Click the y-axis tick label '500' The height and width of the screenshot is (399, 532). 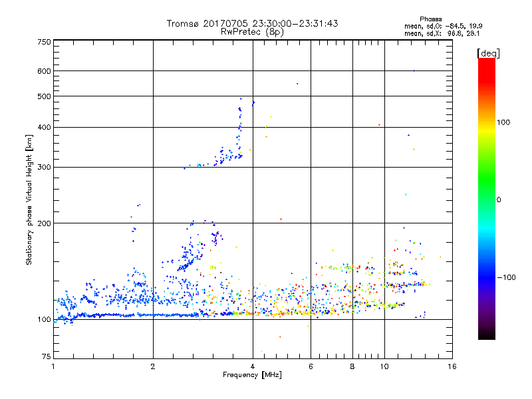coord(44,96)
